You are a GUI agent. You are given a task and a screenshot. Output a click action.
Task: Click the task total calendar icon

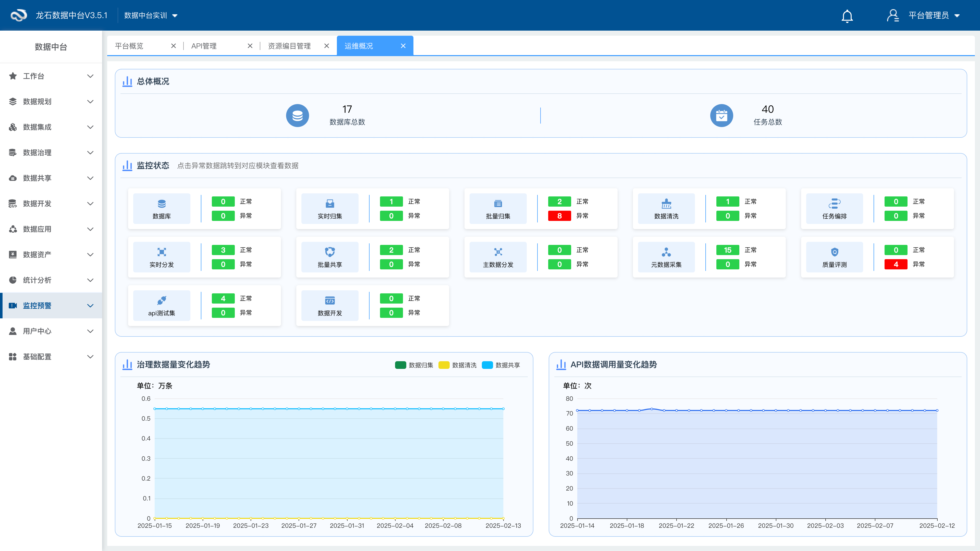pyautogui.click(x=721, y=116)
